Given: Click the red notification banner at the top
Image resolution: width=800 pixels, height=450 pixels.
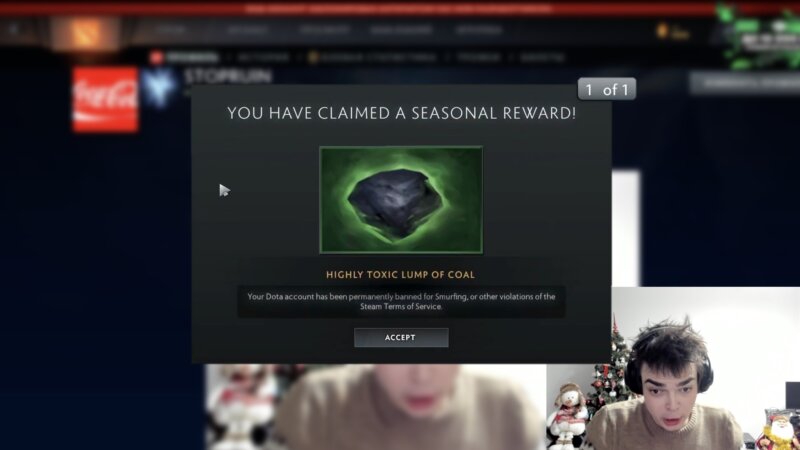Looking at the screenshot, I should pos(400,8).
